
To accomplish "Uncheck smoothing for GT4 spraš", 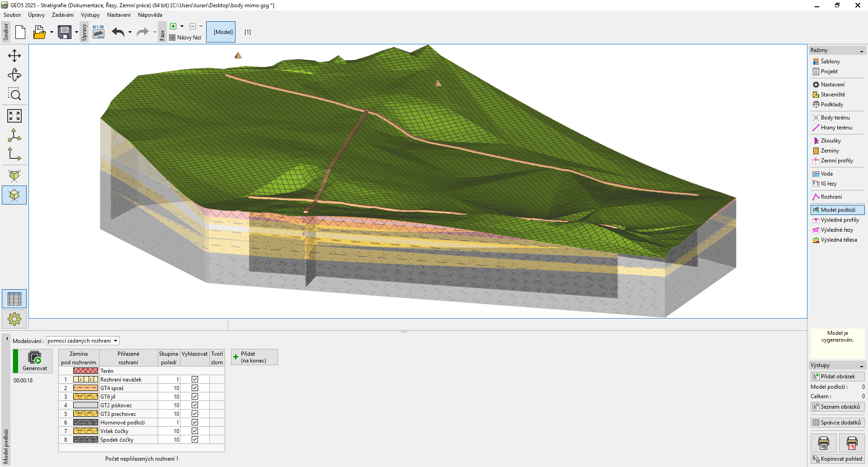I will [195, 388].
